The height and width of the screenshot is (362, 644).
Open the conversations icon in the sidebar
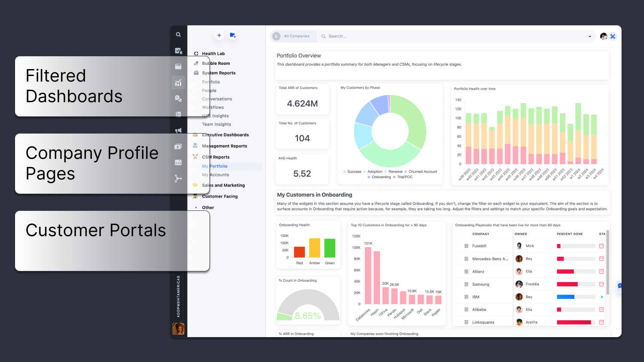coord(179,98)
